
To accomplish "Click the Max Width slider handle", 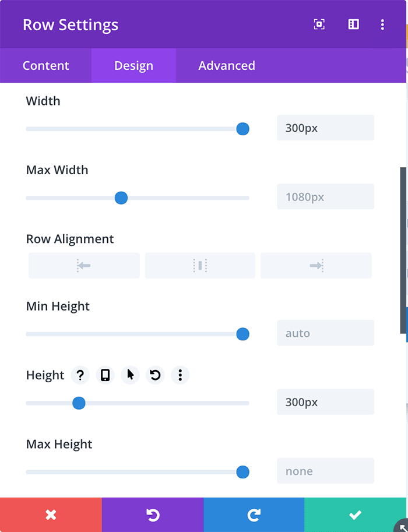I will click(x=121, y=198).
